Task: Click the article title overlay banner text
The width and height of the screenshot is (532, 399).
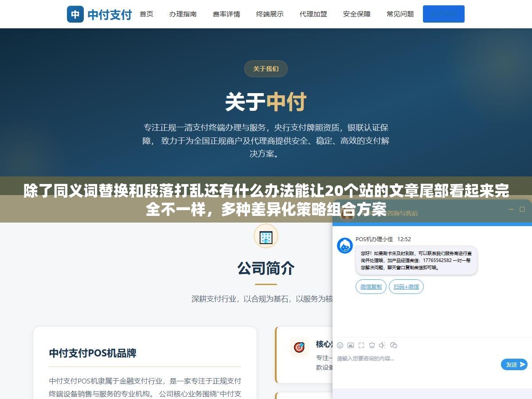Action: pyautogui.click(x=266, y=200)
